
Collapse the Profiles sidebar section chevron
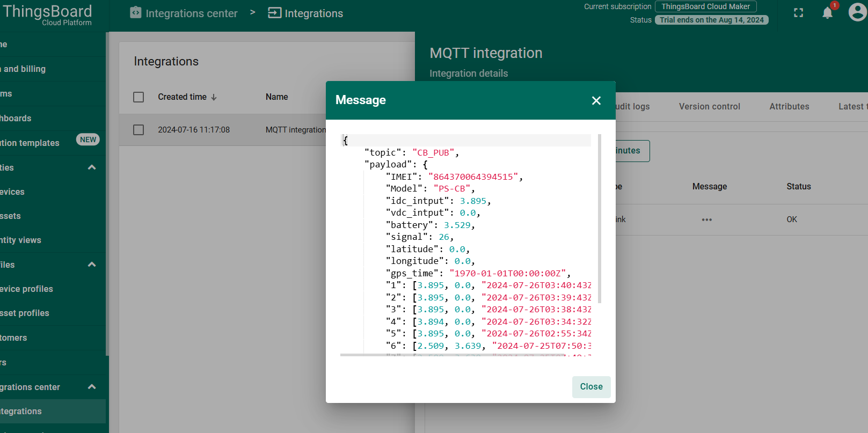tap(92, 265)
